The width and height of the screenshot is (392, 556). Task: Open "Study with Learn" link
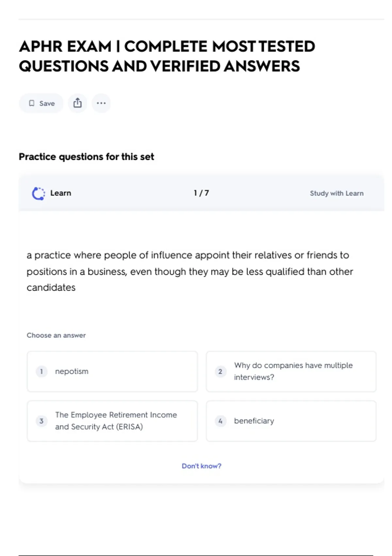pos(336,193)
